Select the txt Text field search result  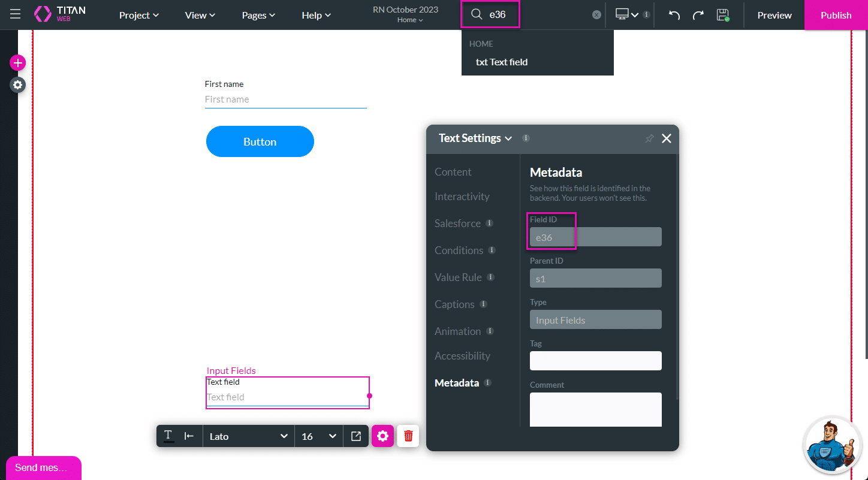pos(502,62)
